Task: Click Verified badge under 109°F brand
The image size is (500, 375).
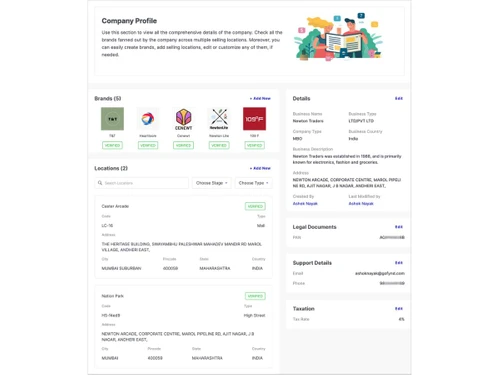Action: (254, 145)
